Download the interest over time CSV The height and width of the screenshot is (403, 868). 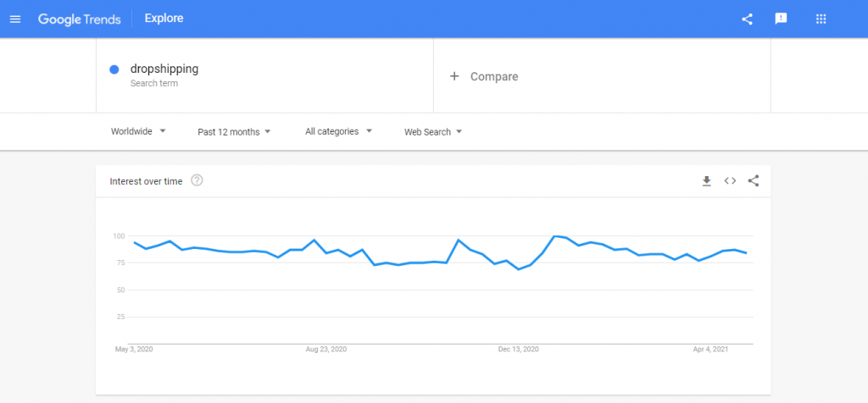(x=706, y=181)
